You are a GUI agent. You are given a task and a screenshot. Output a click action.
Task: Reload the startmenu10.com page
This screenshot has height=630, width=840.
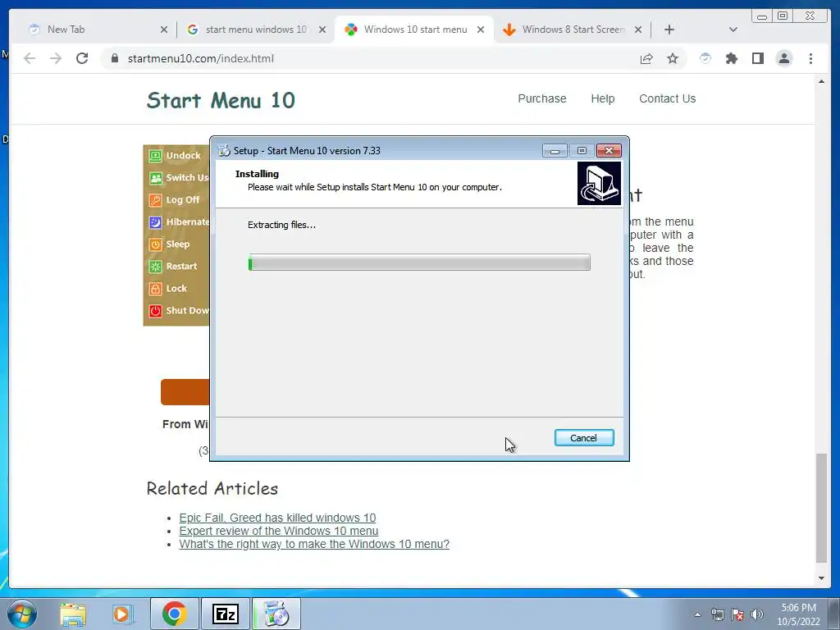pyautogui.click(x=82, y=58)
